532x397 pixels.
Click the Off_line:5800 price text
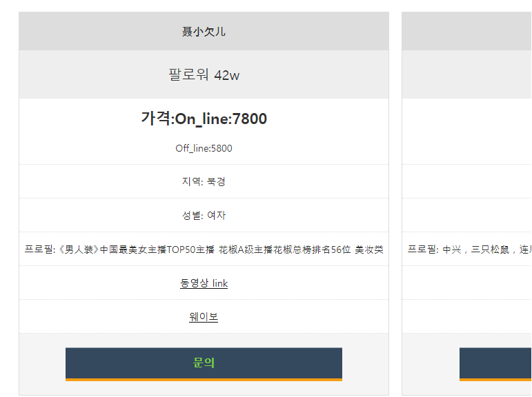coord(204,148)
